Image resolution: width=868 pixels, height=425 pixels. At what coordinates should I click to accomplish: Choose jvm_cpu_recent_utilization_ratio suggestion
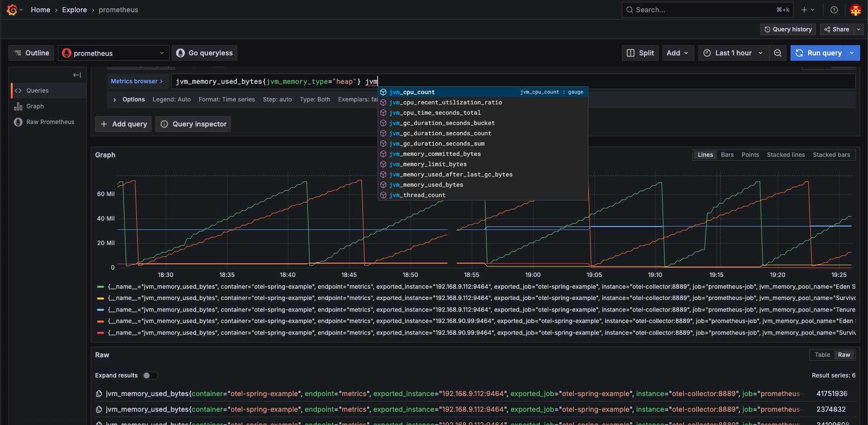click(483, 102)
